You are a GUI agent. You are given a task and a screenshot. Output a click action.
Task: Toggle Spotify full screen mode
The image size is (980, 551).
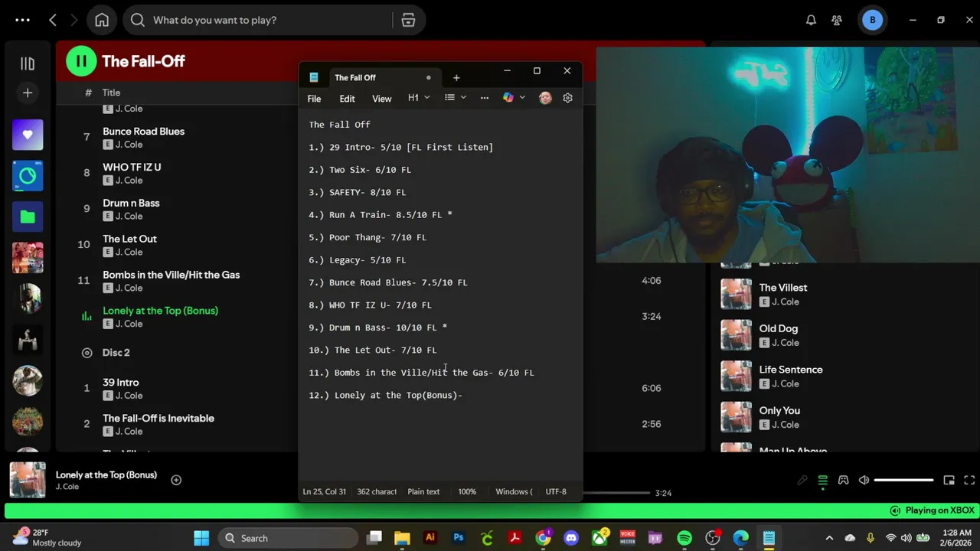click(x=969, y=481)
